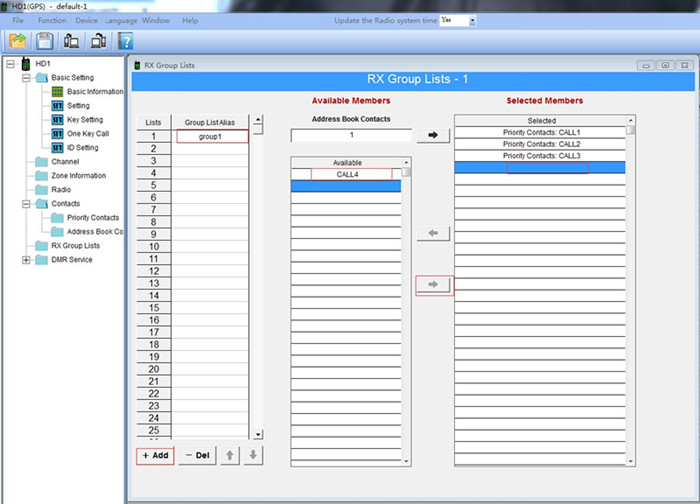Click the Group List Alias column header
Screen dimensions: 700x504
pyautogui.click(x=210, y=122)
